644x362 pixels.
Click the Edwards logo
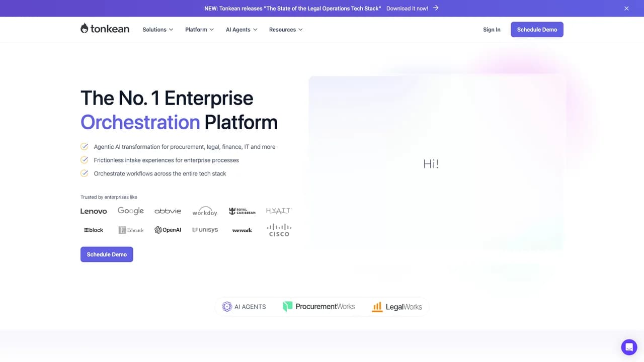(131, 230)
